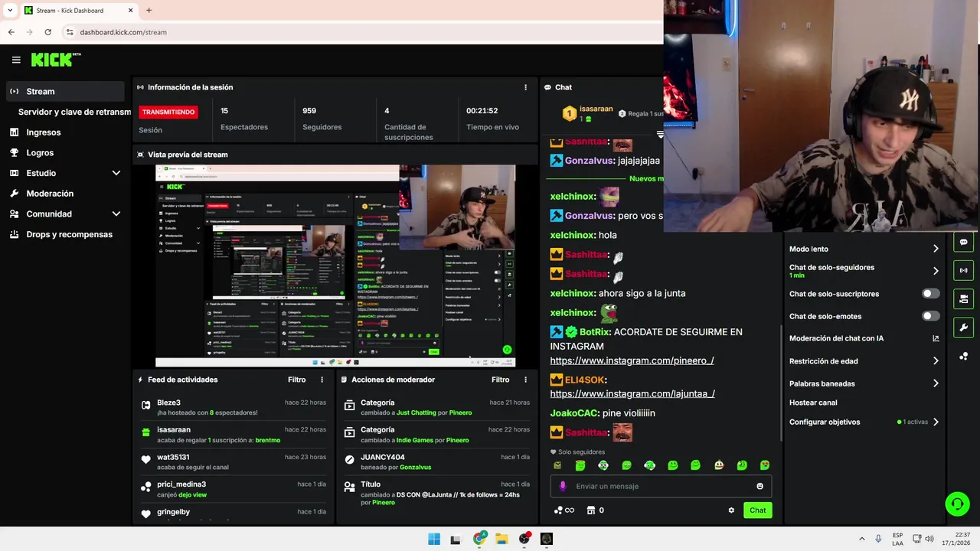The image size is (980, 551).
Task: Select Stream in the sidebar
Action: click(65, 91)
